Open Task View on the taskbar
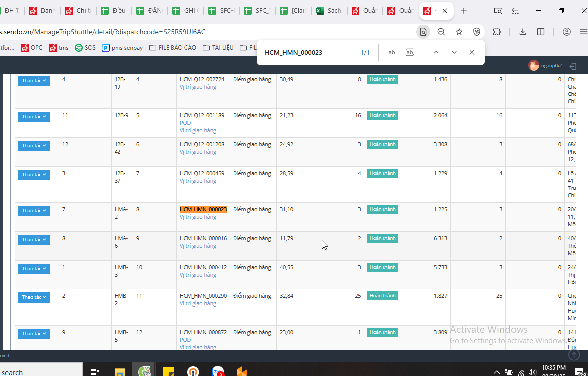This screenshot has height=376, width=588. click(95, 372)
